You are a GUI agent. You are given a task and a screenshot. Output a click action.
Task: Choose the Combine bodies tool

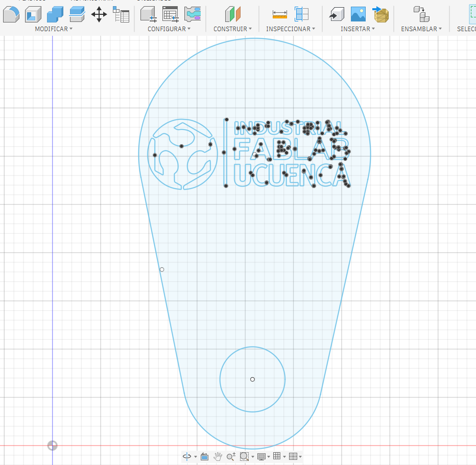(55, 14)
